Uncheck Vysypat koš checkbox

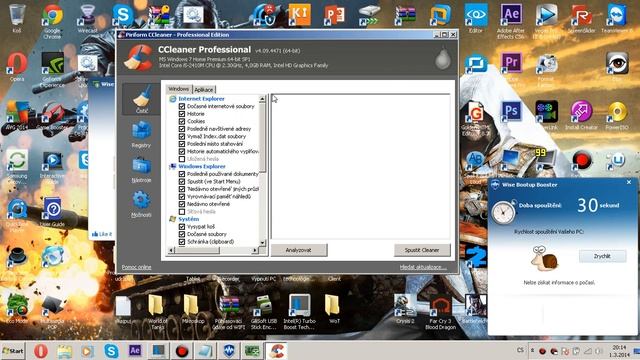point(182,227)
